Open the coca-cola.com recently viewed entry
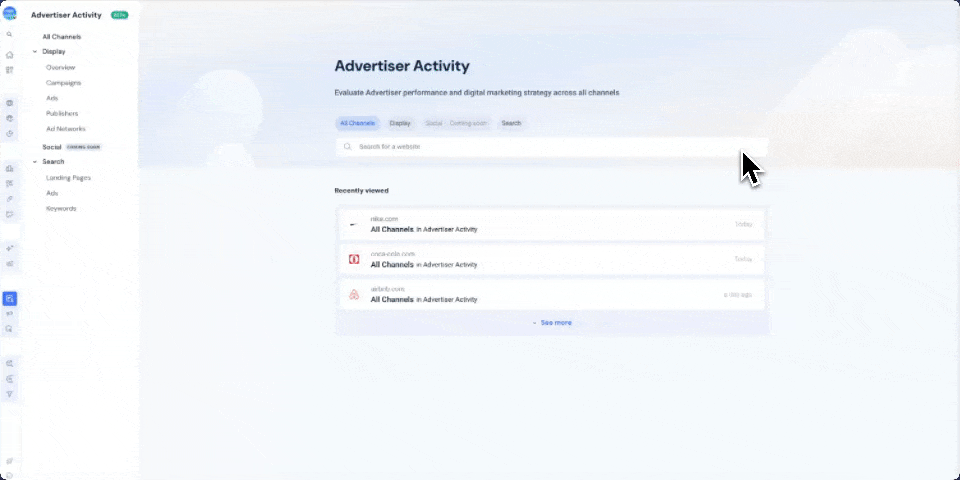Image resolution: width=960 pixels, height=480 pixels. tap(552, 260)
